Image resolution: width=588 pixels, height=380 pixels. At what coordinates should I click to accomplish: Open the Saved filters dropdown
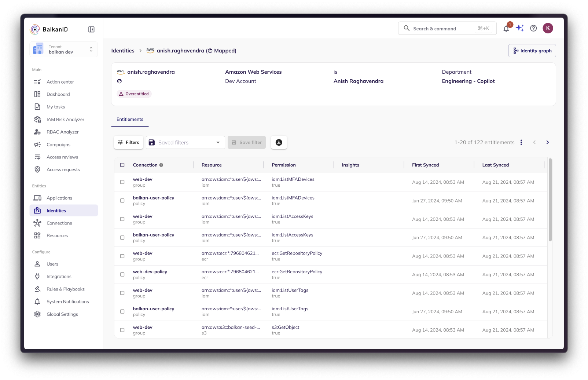[x=185, y=142]
